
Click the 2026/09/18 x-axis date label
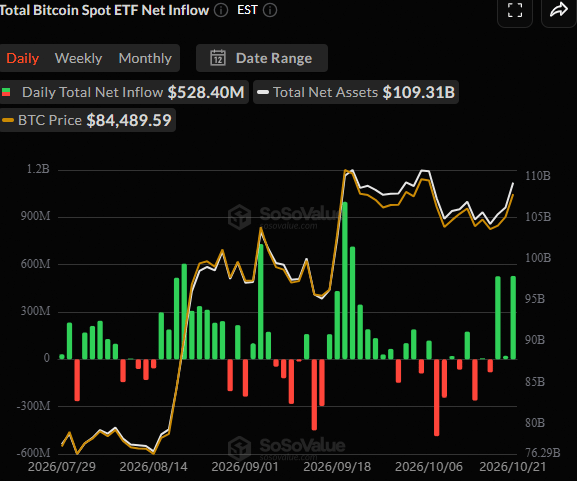point(337,467)
